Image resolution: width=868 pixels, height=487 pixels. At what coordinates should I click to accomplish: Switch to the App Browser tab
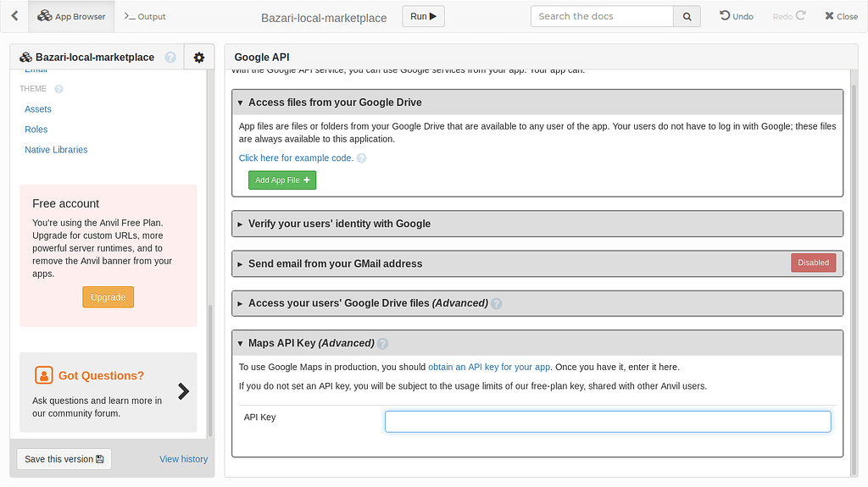pyautogui.click(x=72, y=16)
